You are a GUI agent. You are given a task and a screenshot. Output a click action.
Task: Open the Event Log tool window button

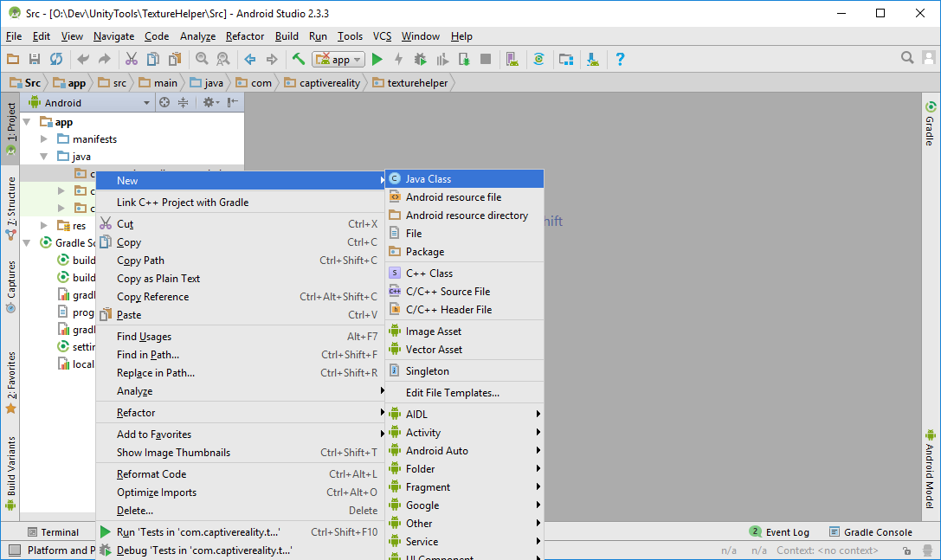tap(779, 532)
